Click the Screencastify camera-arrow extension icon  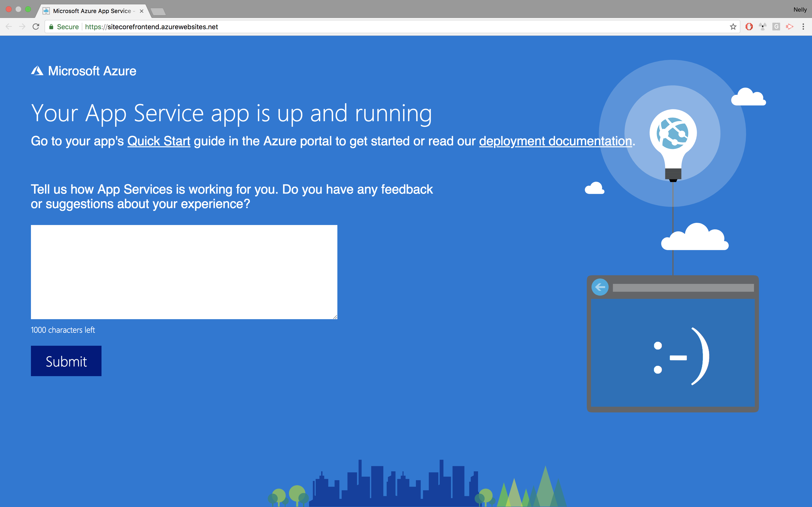coord(790,27)
